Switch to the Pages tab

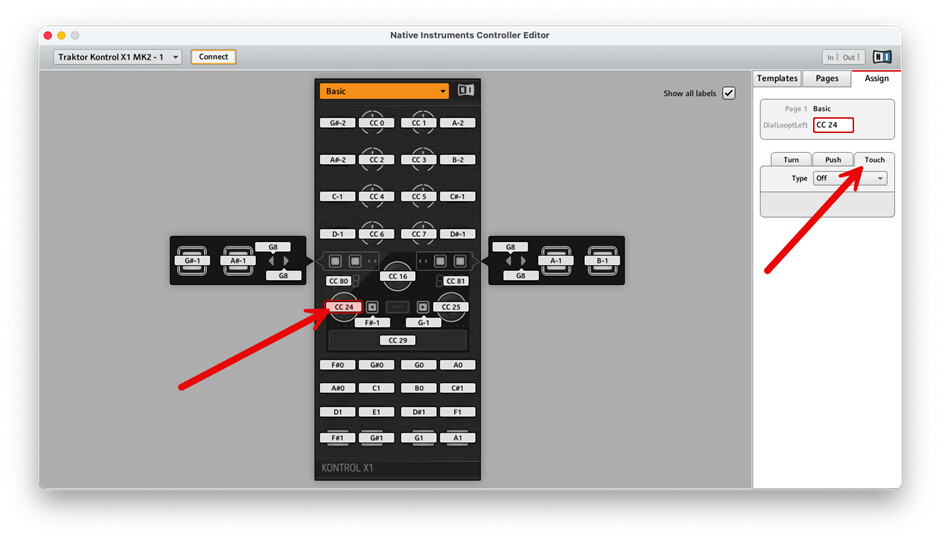827,78
